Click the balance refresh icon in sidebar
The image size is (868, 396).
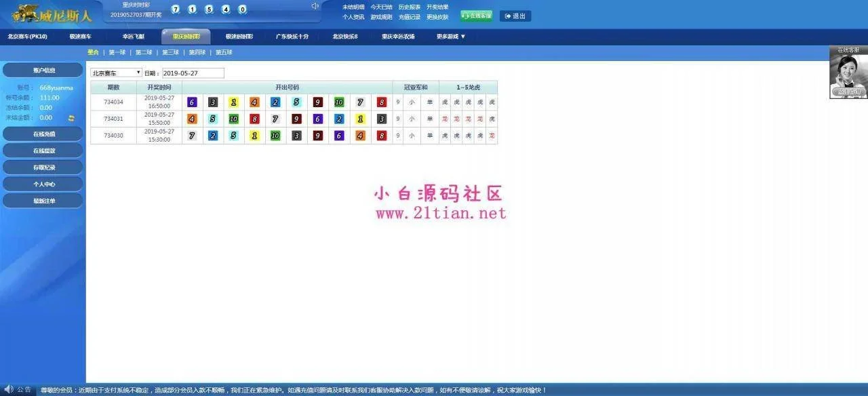(x=71, y=118)
